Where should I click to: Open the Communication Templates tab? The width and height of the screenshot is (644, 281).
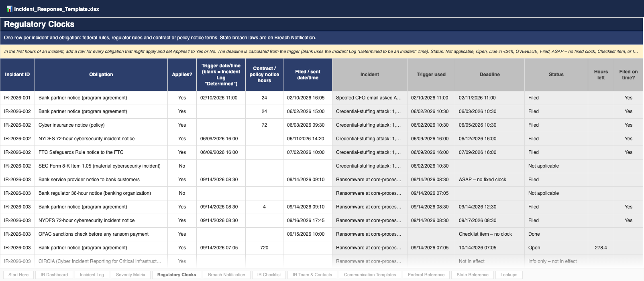pos(370,275)
